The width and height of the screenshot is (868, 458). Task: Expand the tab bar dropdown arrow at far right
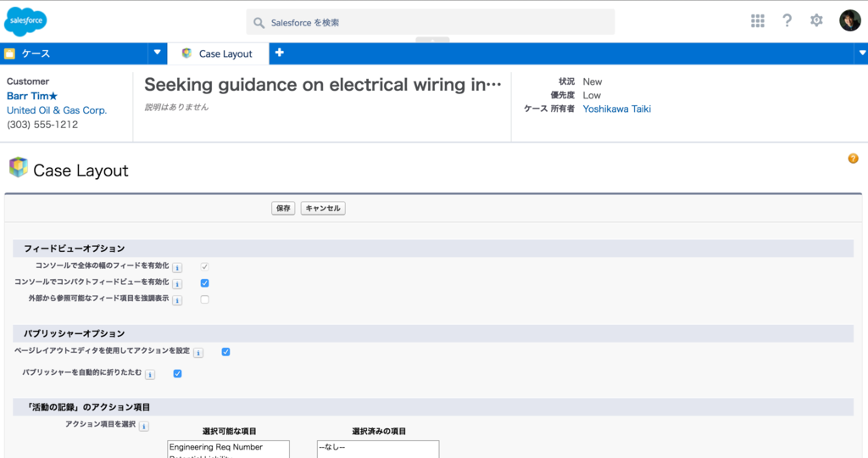862,53
